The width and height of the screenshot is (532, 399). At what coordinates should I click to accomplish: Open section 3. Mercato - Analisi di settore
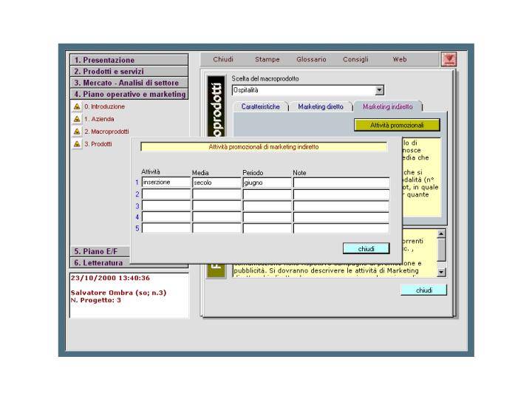(x=129, y=83)
